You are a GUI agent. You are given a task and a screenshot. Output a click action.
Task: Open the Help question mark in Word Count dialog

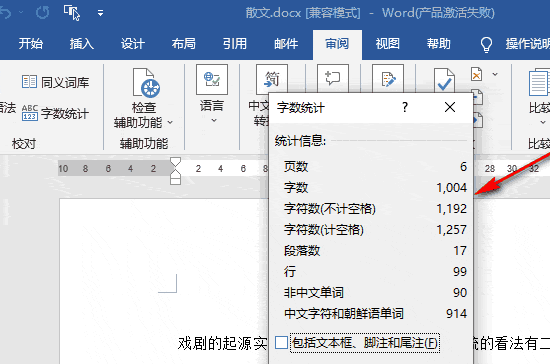[405, 107]
